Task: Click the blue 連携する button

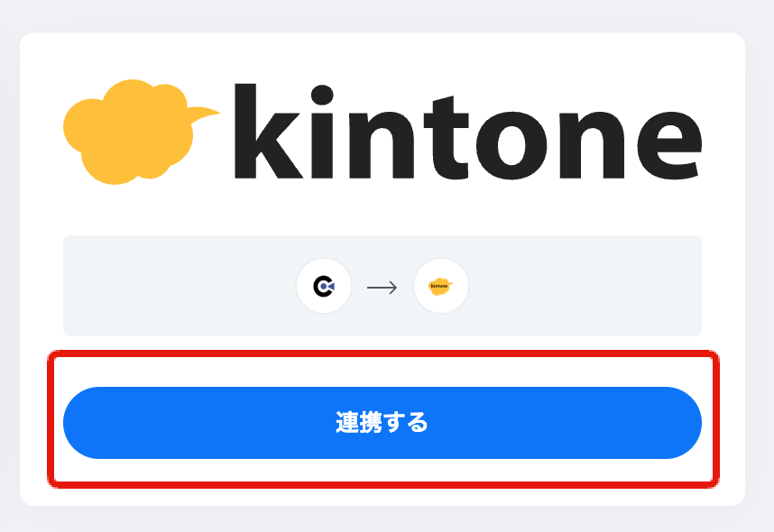Action: point(382,423)
